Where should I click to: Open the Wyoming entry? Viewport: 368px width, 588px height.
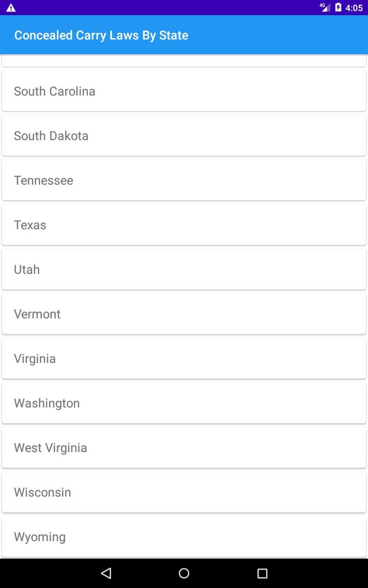(184, 537)
